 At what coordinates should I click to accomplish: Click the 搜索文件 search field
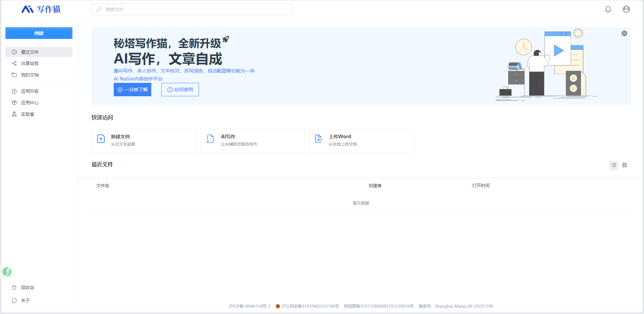point(192,9)
